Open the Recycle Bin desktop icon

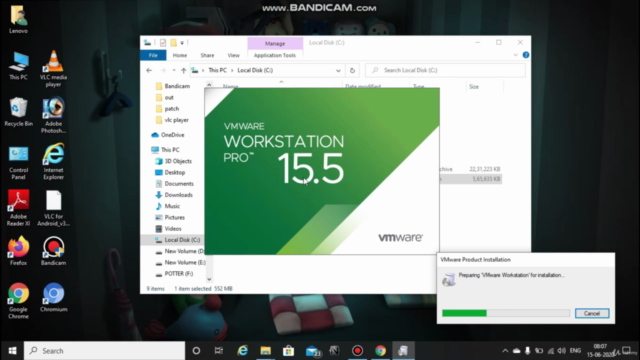click(x=18, y=112)
